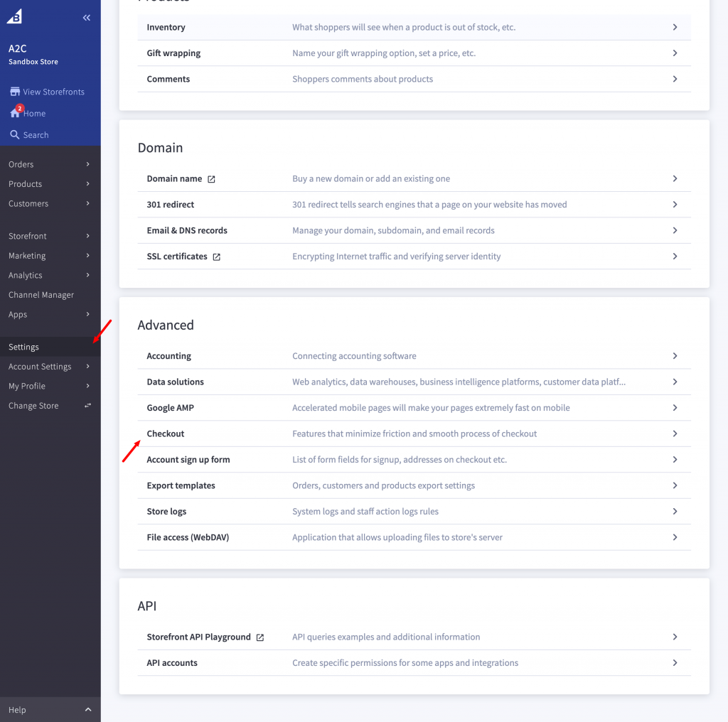Click the View Storefronts link

(54, 92)
